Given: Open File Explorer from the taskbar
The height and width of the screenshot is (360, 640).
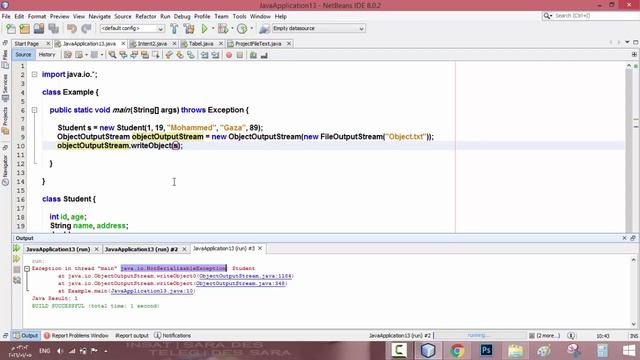Looking at the screenshot, I should (516, 351).
